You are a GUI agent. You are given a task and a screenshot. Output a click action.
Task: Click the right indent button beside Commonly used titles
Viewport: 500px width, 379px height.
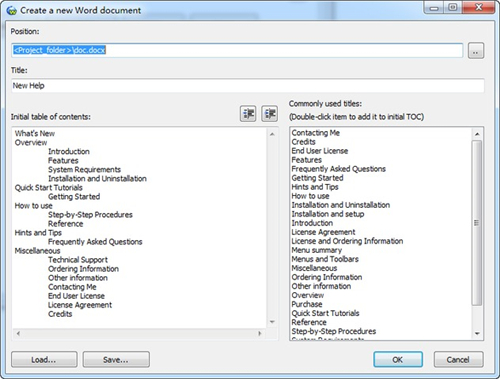click(x=269, y=114)
